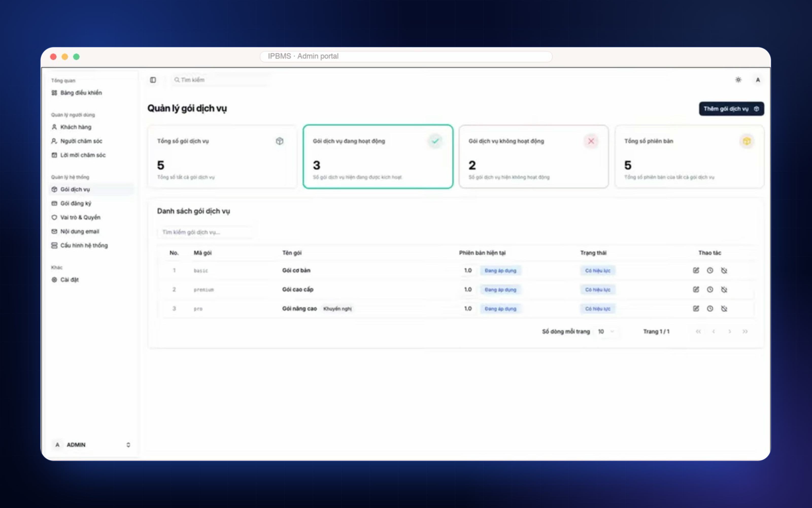View version history of Gói nâng cao
812x508 pixels.
pyautogui.click(x=710, y=309)
